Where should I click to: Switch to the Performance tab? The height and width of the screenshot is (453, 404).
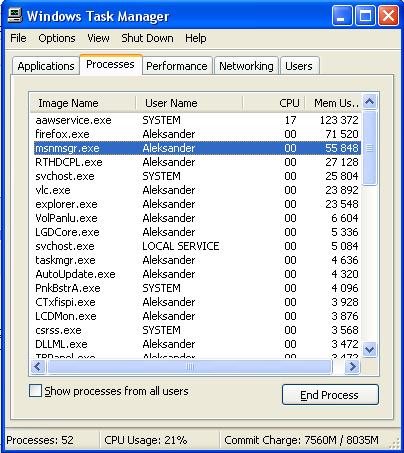pyautogui.click(x=177, y=66)
